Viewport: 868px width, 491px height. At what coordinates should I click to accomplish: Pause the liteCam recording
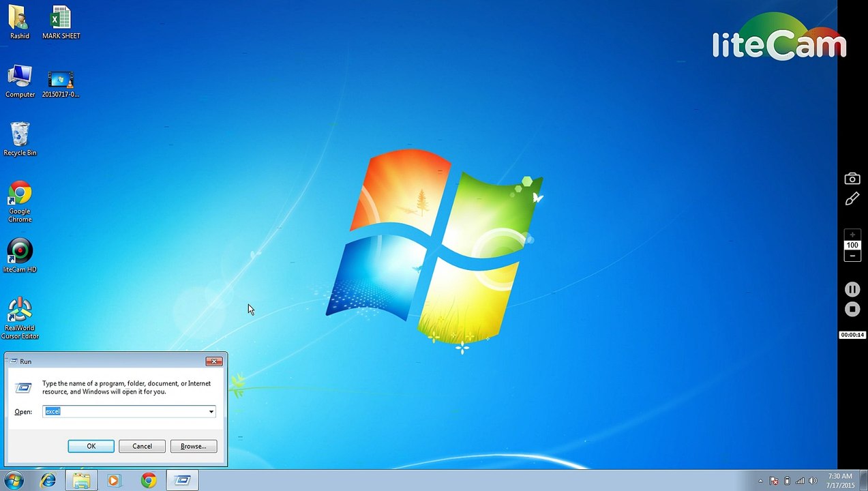(852, 289)
